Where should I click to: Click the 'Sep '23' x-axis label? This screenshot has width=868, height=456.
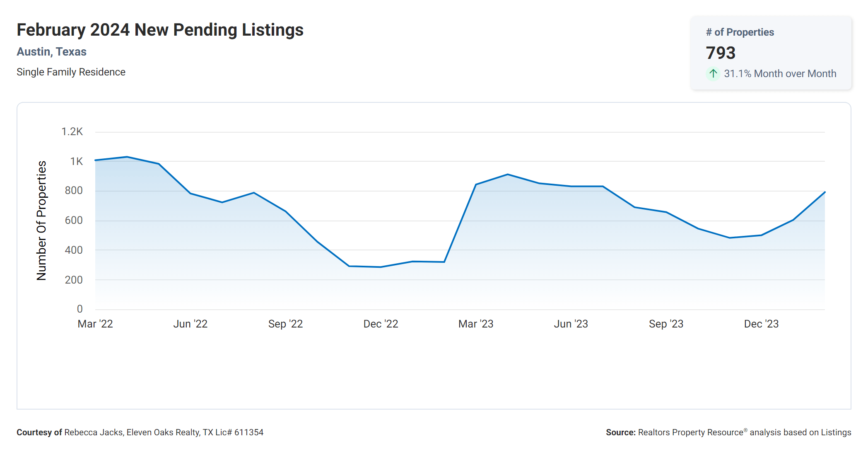point(666,324)
